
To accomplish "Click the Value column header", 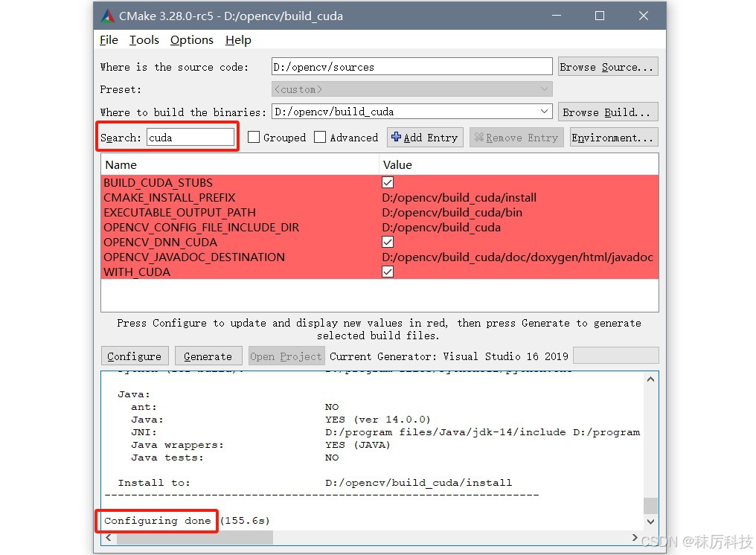I will [x=519, y=165].
